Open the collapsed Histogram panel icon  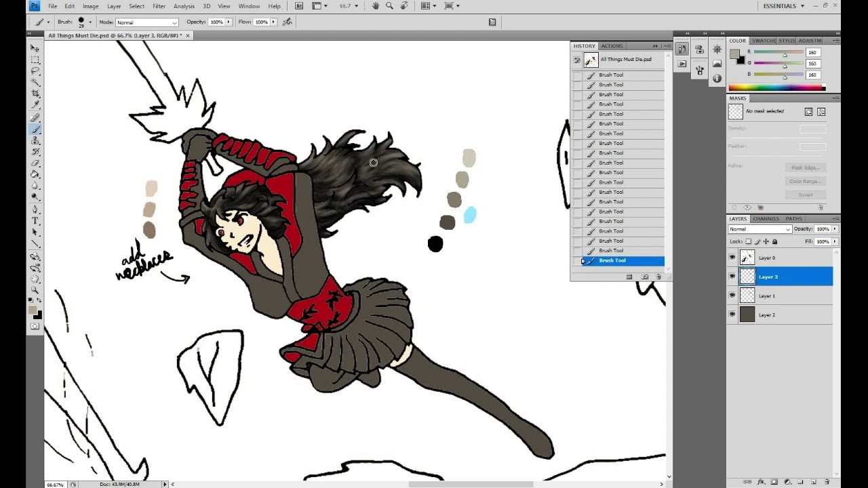(x=717, y=64)
